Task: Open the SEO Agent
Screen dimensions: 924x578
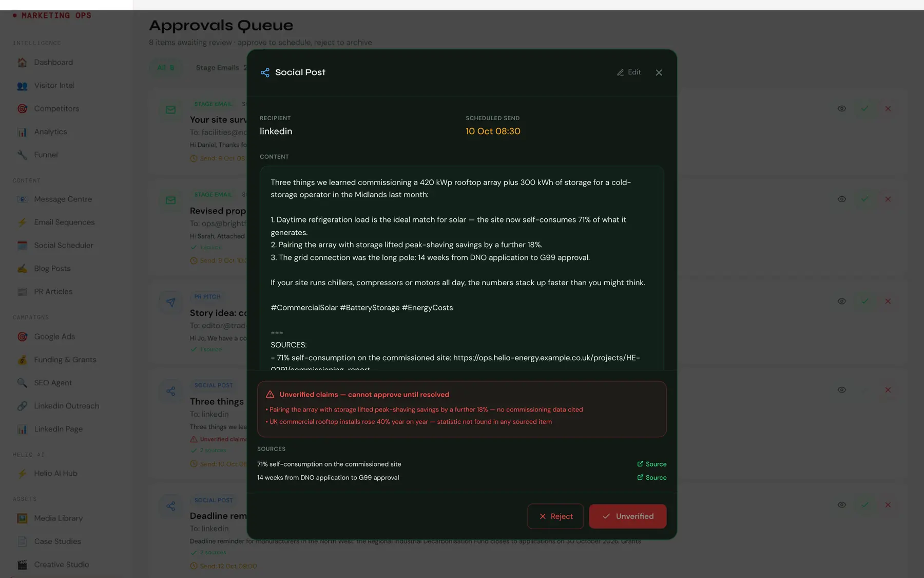Action: coord(53,383)
